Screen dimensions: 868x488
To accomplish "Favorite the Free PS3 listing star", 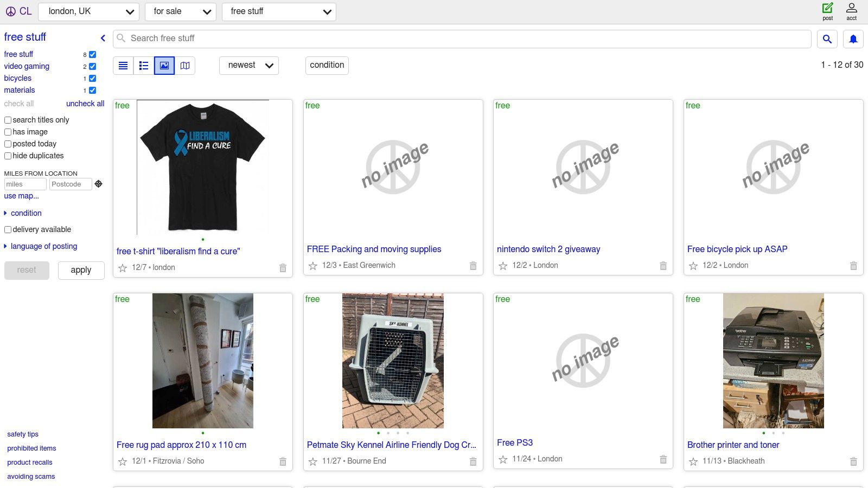I will click(x=502, y=459).
